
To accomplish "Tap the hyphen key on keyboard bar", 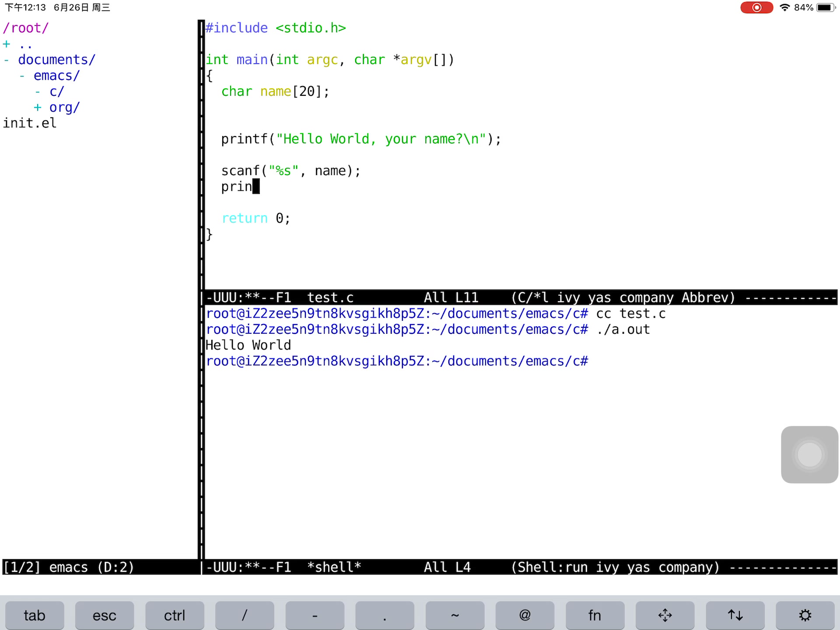I will coord(315,615).
